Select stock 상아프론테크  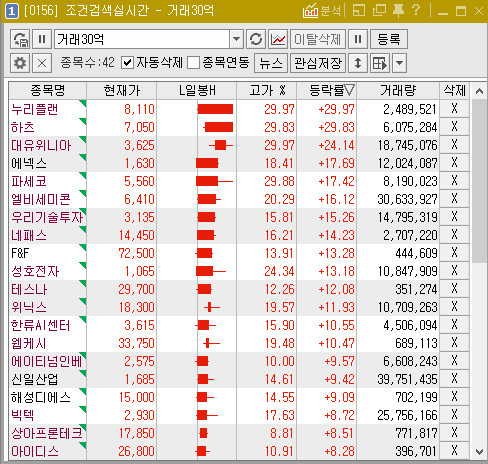[x=47, y=433]
